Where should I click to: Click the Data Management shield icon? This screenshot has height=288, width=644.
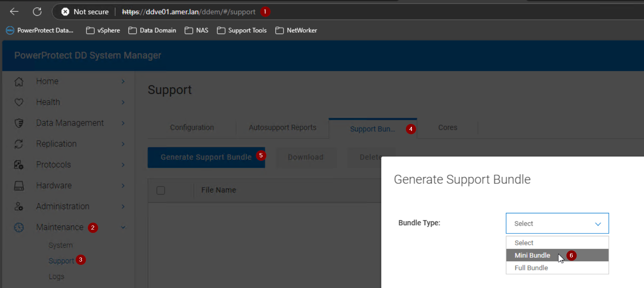pos(19,123)
